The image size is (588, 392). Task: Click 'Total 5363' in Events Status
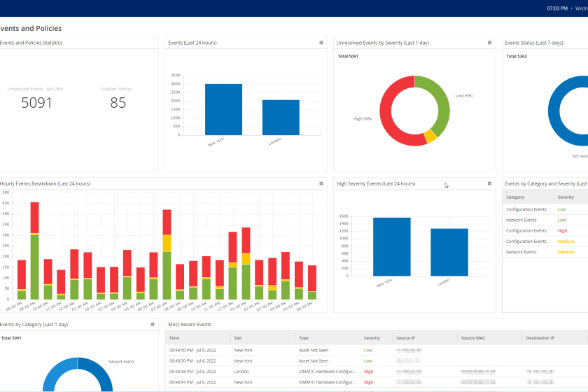point(517,56)
